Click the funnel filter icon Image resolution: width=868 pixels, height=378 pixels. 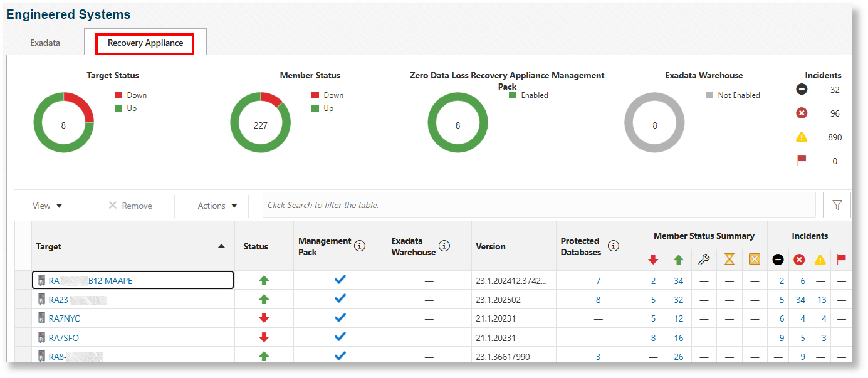click(x=837, y=205)
